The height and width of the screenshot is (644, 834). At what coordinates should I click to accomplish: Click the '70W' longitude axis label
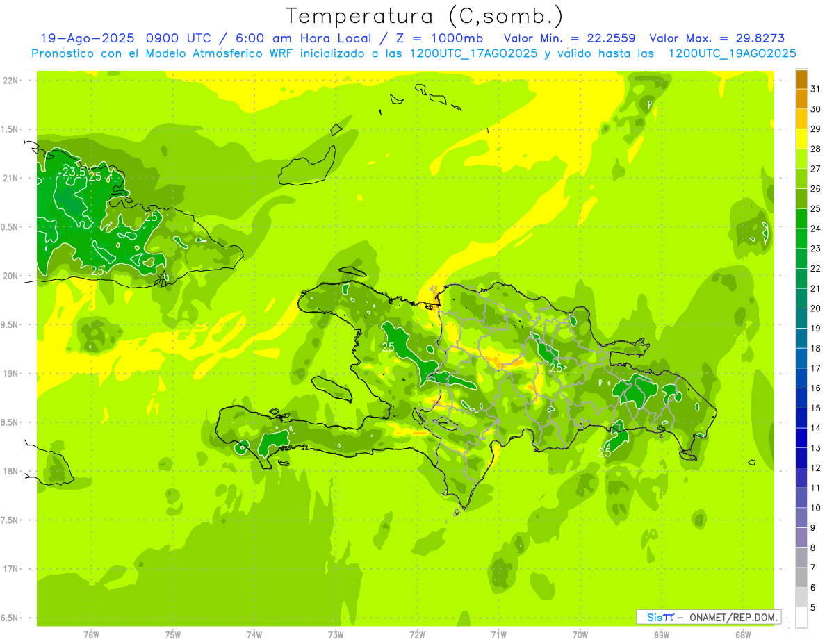(580, 635)
